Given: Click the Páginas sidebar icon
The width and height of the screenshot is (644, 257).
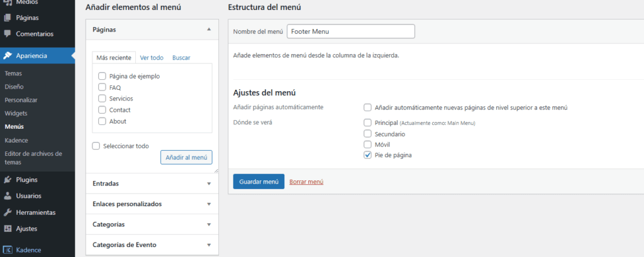Looking at the screenshot, I should tap(8, 18).
